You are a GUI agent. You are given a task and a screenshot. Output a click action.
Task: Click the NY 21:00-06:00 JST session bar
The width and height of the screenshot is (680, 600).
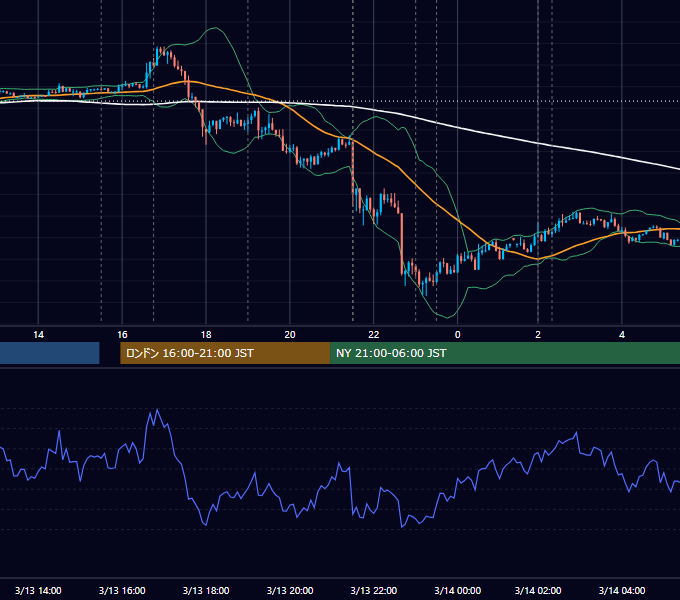[505, 353]
